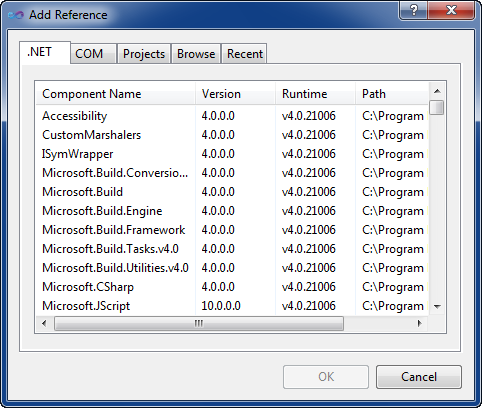Click the horizontal scrollbar left arrow
Image resolution: width=482 pixels, height=408 pixels.
tap(44, 323)
